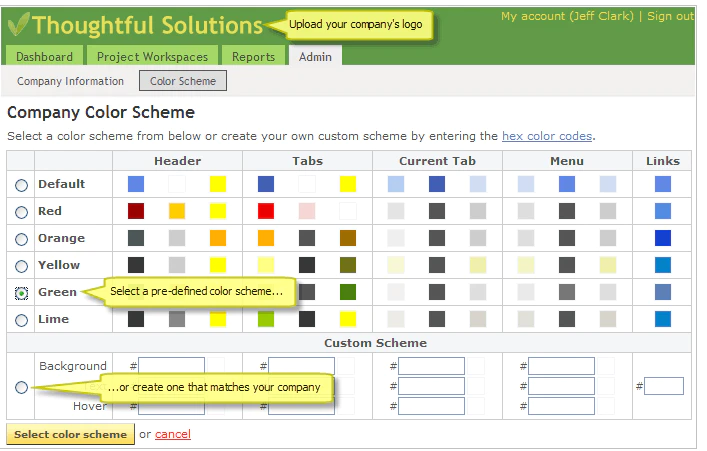The height and width of the screenshot is (451, 707).
Task: Click the cancel link
Action: point(173,434)
